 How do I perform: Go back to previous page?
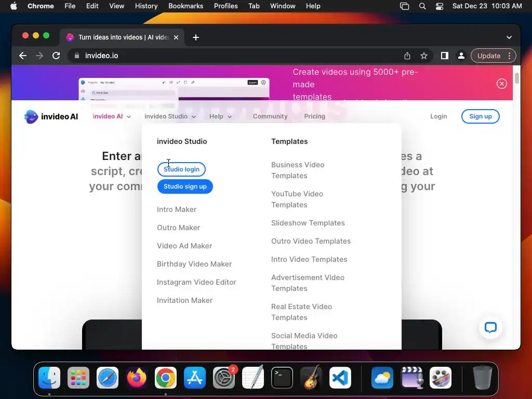23,56
